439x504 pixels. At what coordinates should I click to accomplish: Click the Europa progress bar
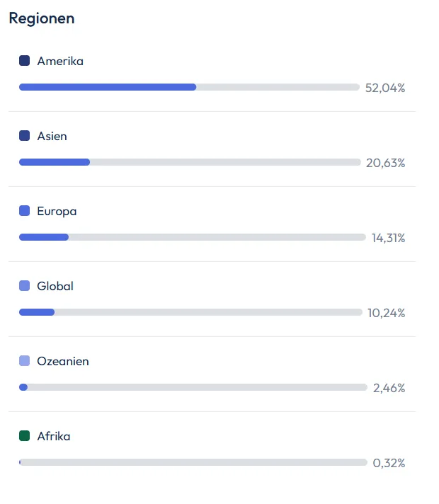[193, 237]
